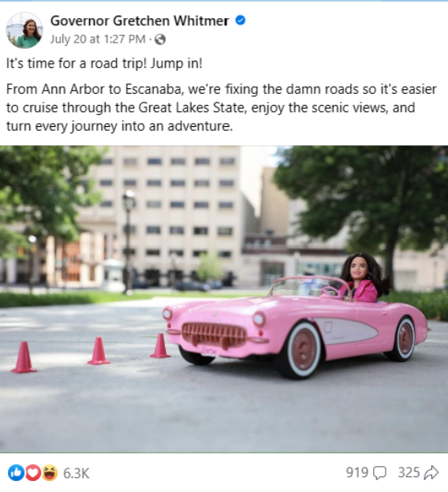Screen dimensions: 448x492
Task: Open the 6.3K reactions list
Action: tap(77, 473)
